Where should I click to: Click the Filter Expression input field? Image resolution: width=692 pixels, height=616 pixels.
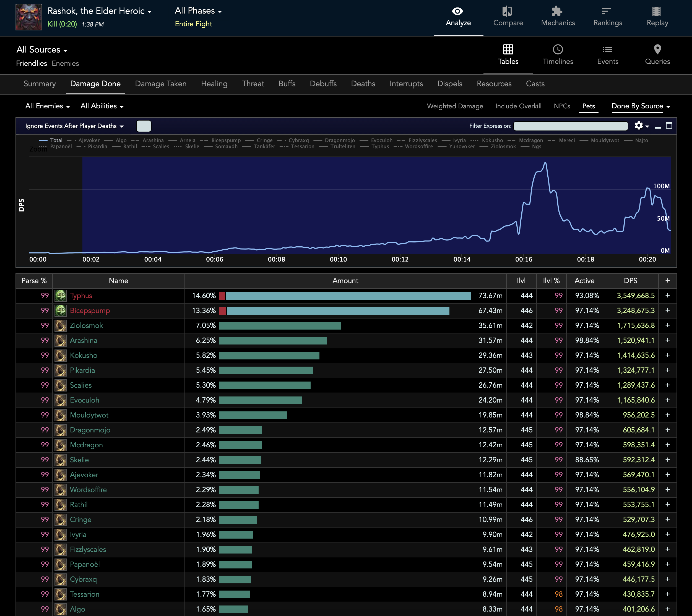click(571, 126)
